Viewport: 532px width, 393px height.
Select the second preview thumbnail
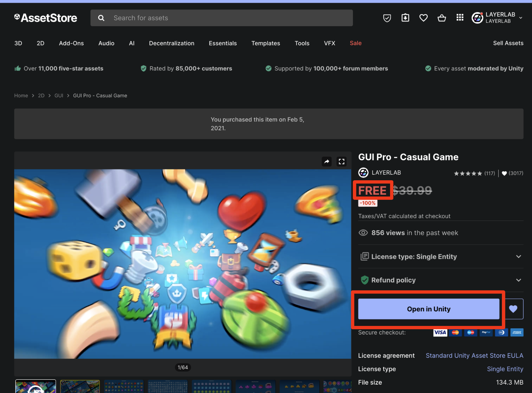tap(80, 386)
